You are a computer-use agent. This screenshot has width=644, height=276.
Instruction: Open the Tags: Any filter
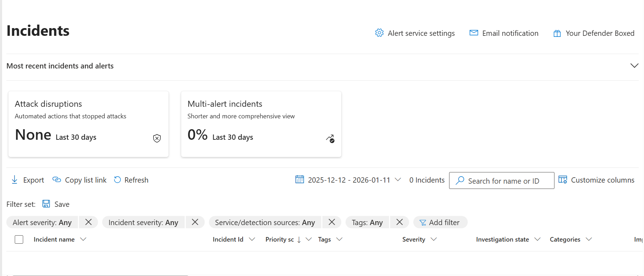[367, 222]
